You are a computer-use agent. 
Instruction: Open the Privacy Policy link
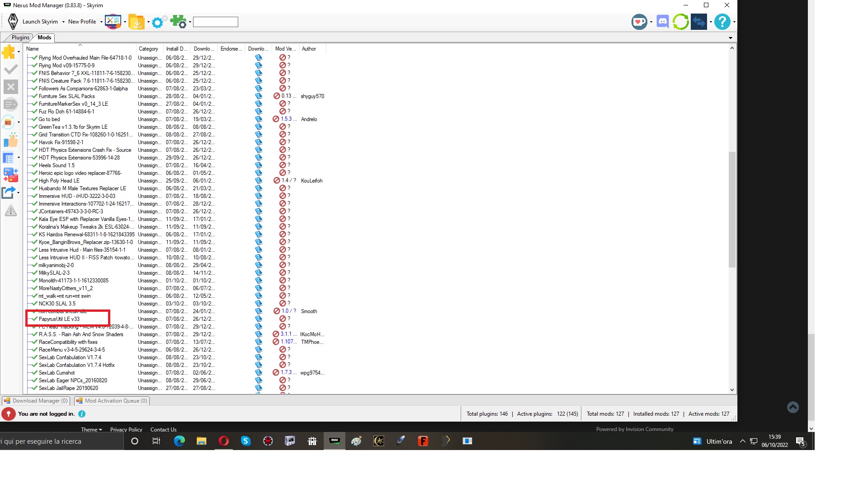[x=126, y=430]
